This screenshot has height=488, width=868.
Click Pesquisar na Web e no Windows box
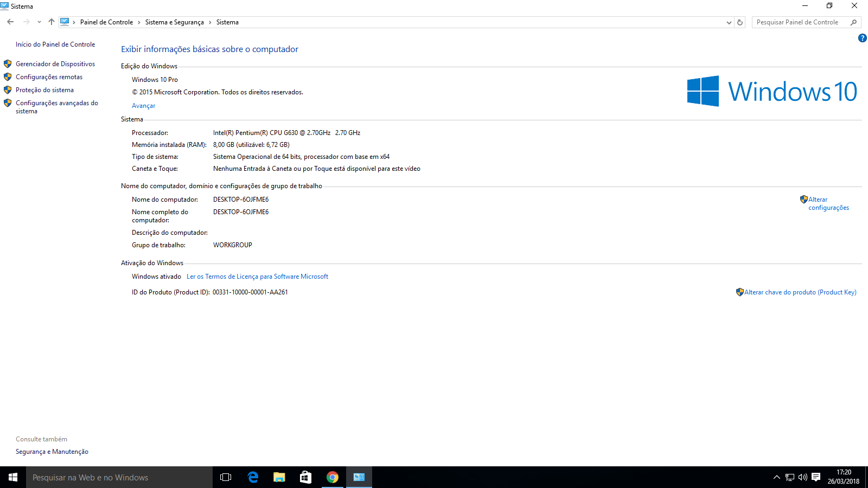pyautogui.click(x=119, y=477)
